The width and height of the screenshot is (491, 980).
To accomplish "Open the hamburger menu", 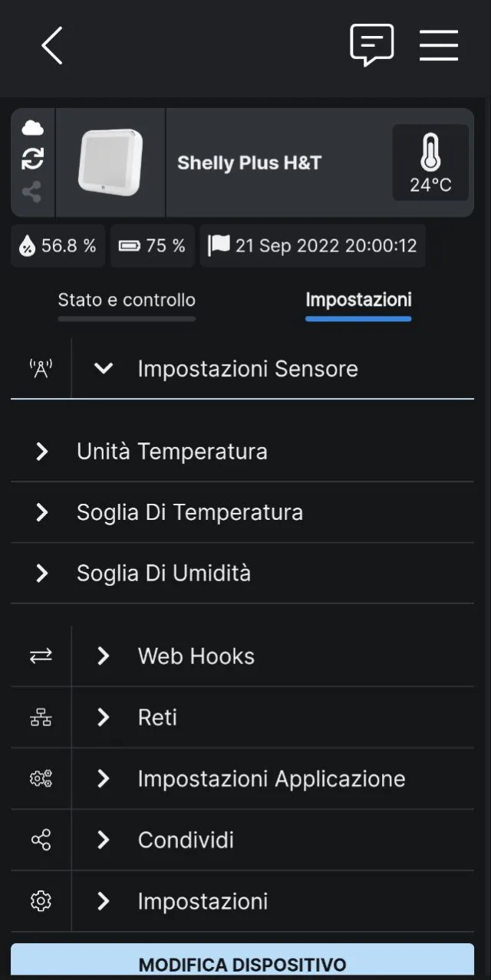I will 439,45.
